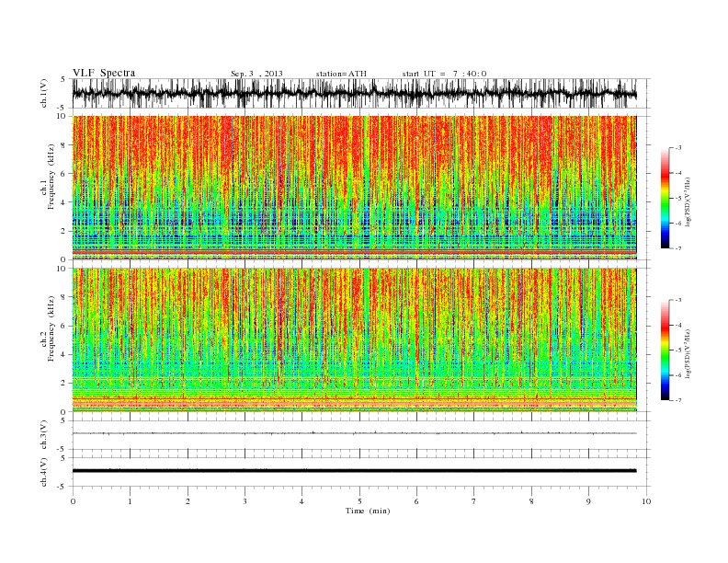728x563 pixels.
Task: Click the "VLF Spectra" plot title
Action: [x=104, y=73]
